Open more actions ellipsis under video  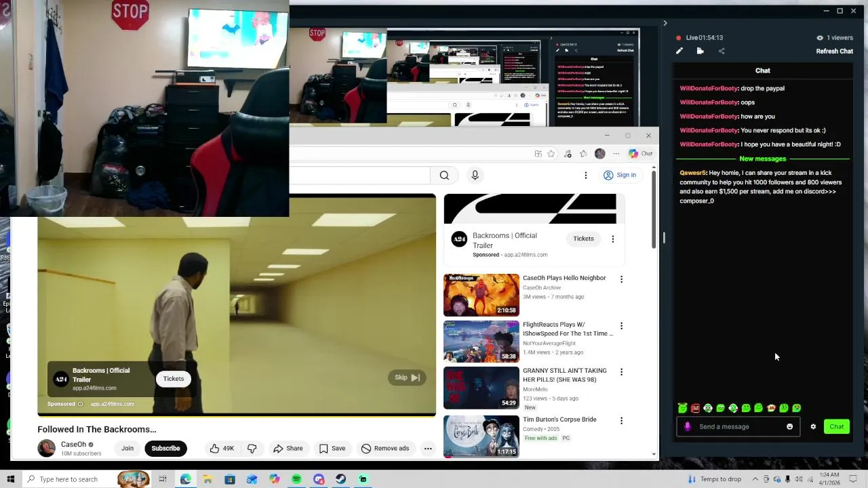(428, 448)
